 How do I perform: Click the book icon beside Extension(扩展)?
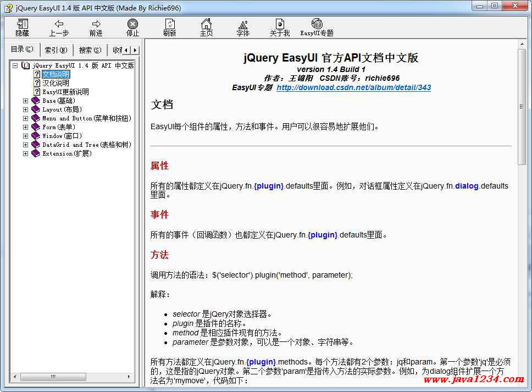pyautogui.click(x=36, y=153)
